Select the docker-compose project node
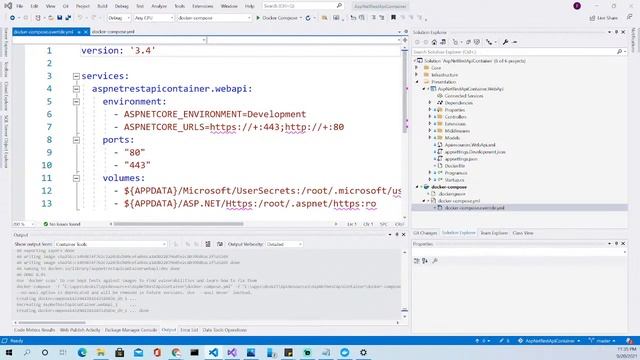Viewport: 640px width, 360px height. point(449,187)
